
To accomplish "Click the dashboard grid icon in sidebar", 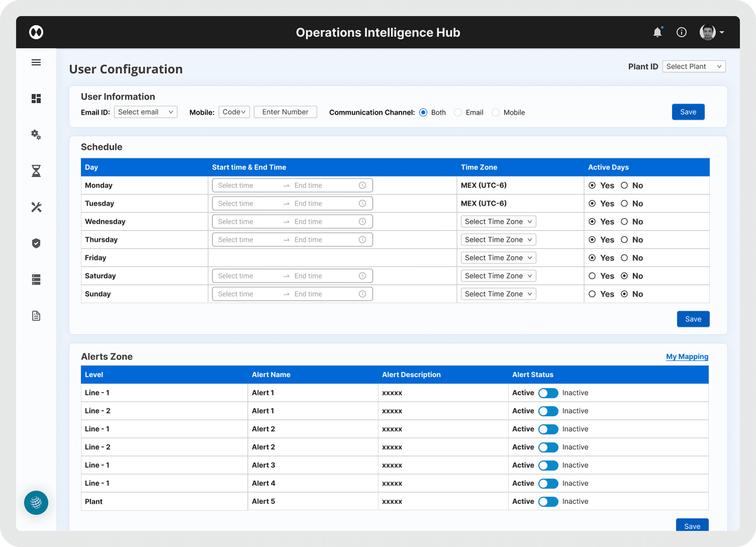I will (36, 99).
